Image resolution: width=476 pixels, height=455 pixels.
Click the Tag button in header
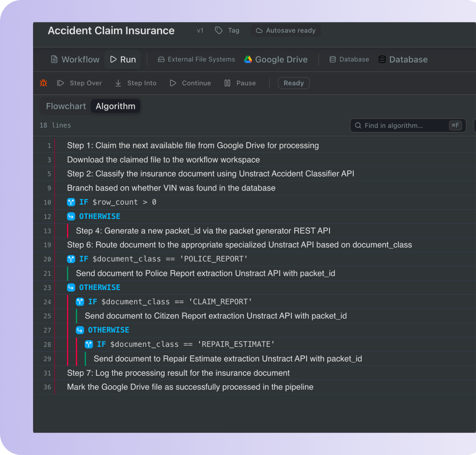point(227,31)
